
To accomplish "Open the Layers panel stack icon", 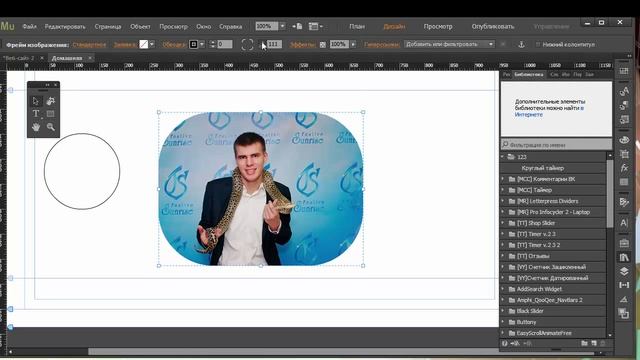I will point(624,271).
